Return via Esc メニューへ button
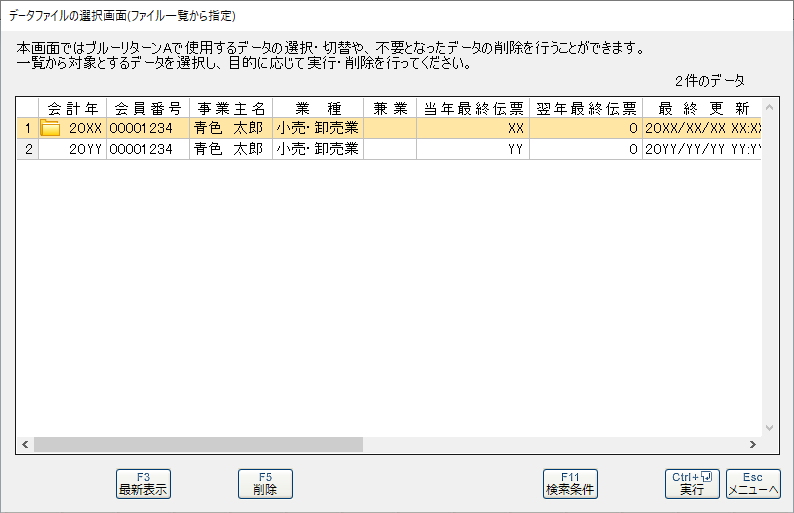 coord(753,484)
